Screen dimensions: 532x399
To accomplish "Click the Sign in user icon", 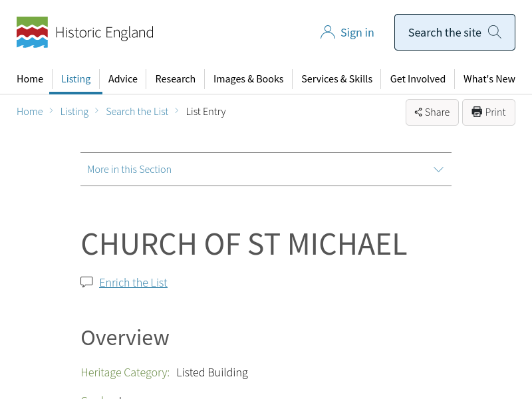I will [x=327, y=33].
